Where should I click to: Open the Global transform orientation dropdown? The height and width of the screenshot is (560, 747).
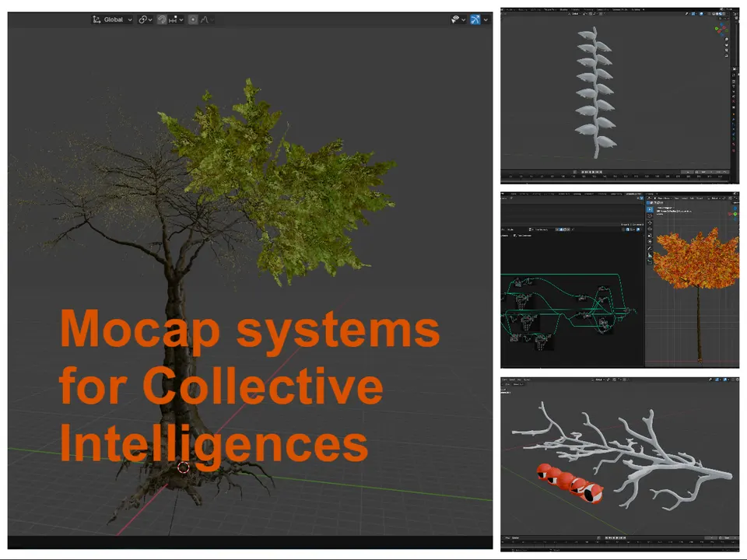[112, 19]
